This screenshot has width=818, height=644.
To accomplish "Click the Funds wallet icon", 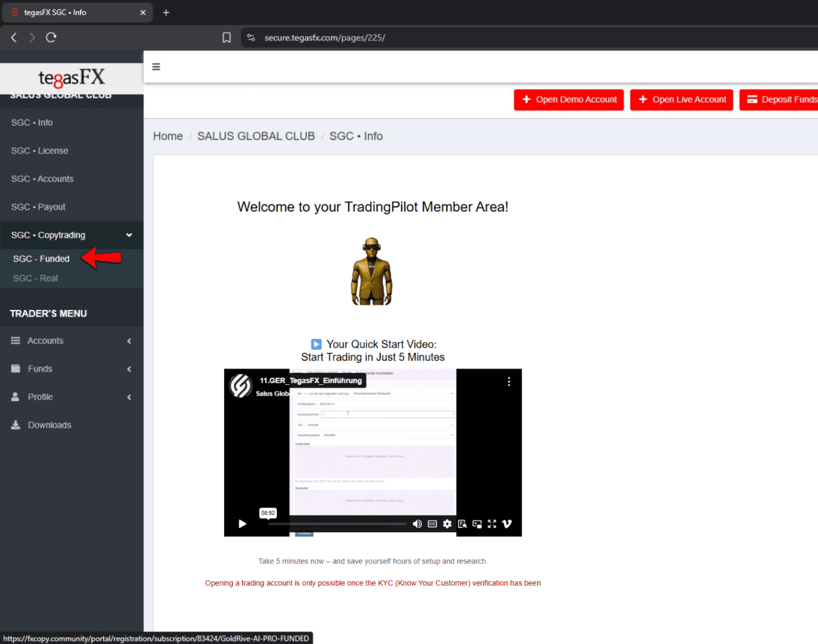I will point(16,369).
